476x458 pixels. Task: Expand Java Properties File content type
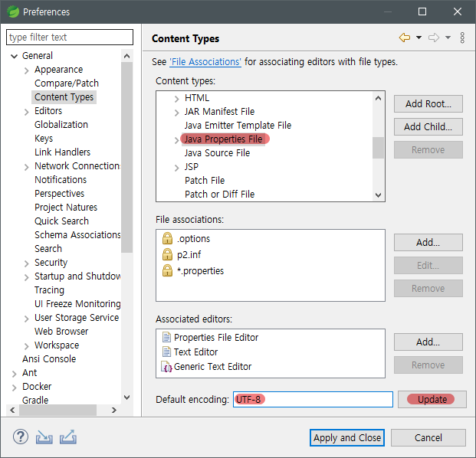point(176,140)
